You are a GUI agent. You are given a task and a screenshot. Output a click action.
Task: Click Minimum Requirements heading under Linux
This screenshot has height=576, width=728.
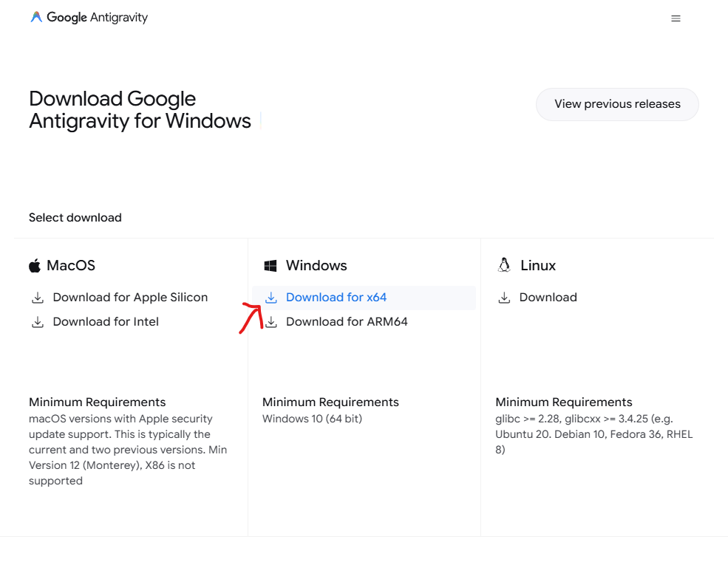[564, 402]
